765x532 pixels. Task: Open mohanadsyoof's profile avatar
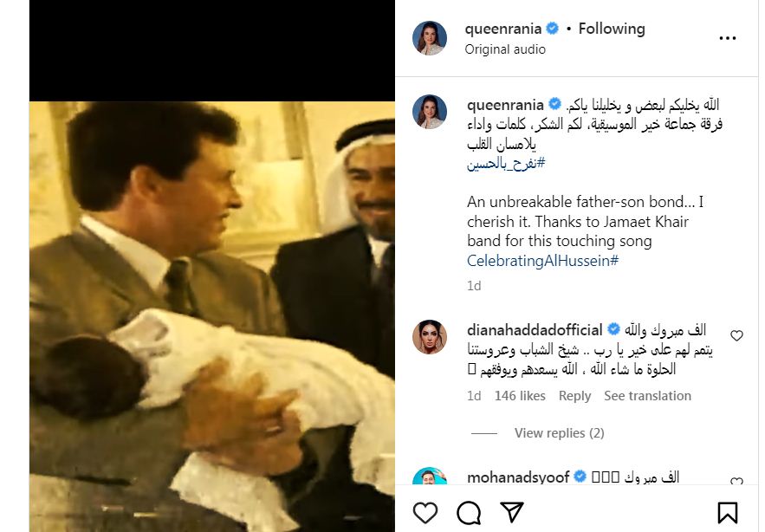[430, 481]
